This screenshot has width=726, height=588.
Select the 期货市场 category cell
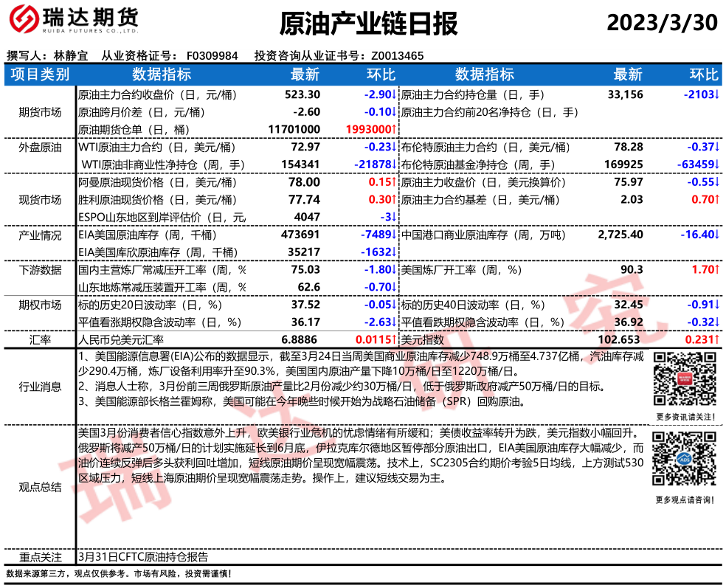40,112
